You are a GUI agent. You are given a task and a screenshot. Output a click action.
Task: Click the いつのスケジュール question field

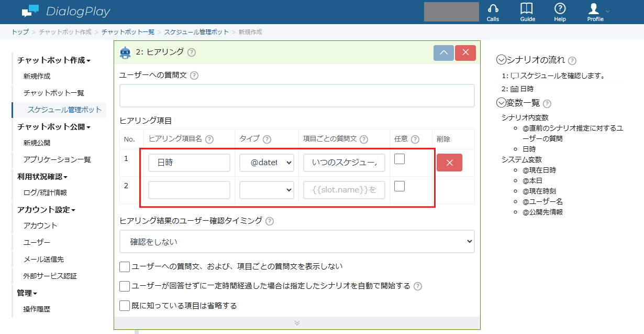[x=344, y=163]
